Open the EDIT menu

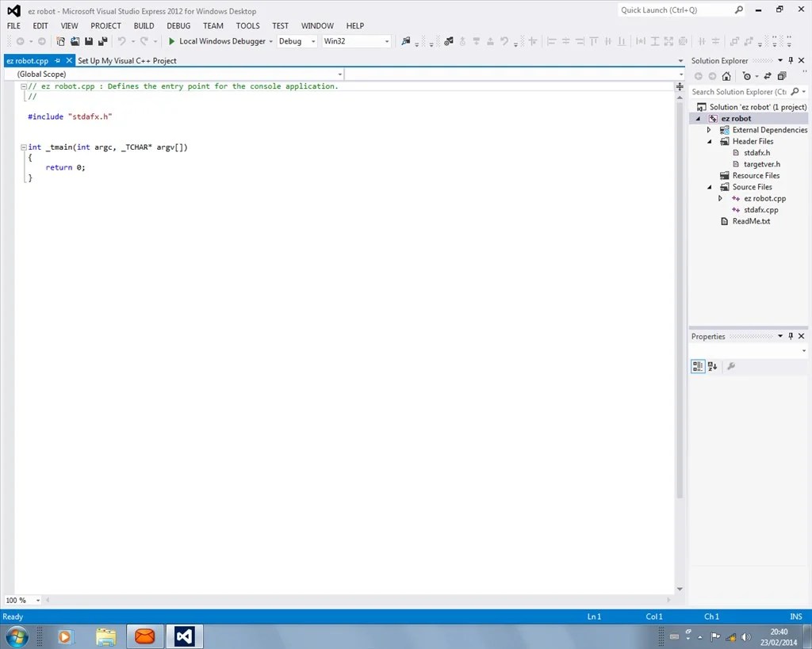[40, 26]
